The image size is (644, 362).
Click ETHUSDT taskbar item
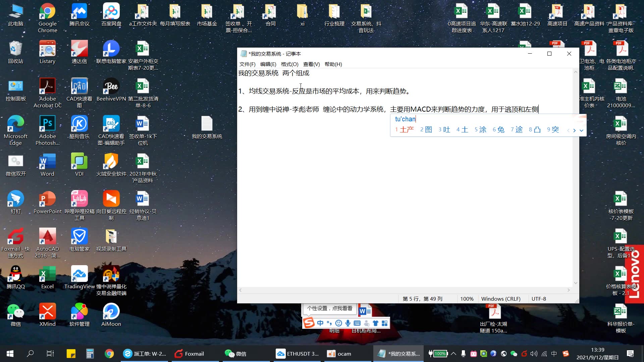(297, 353)
